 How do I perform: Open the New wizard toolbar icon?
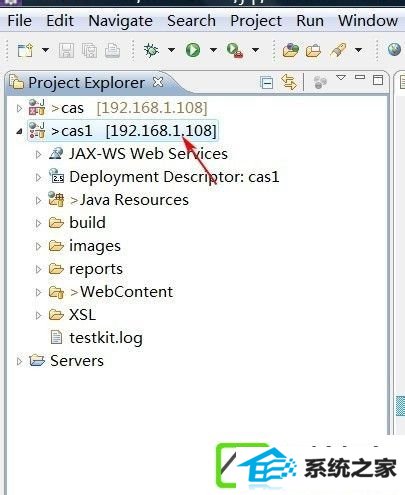point(25,50)
